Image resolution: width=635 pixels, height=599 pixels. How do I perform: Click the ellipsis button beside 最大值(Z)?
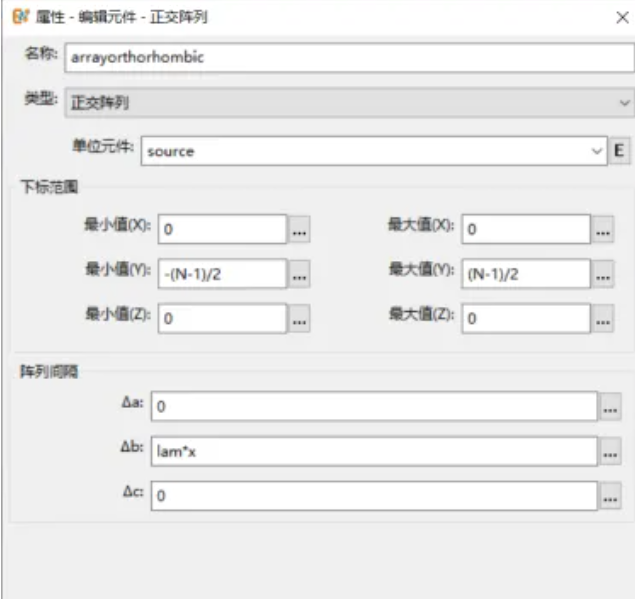pos(602,319)
